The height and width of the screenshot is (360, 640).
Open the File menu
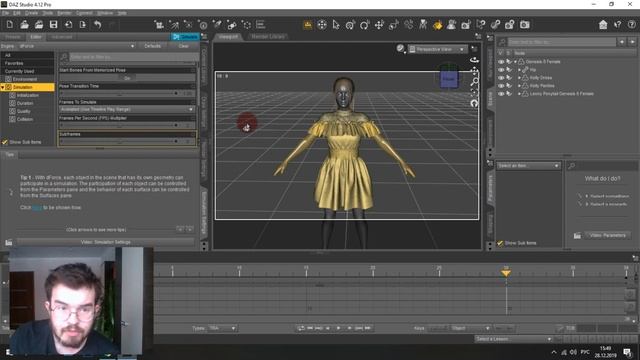click(5, 13)
